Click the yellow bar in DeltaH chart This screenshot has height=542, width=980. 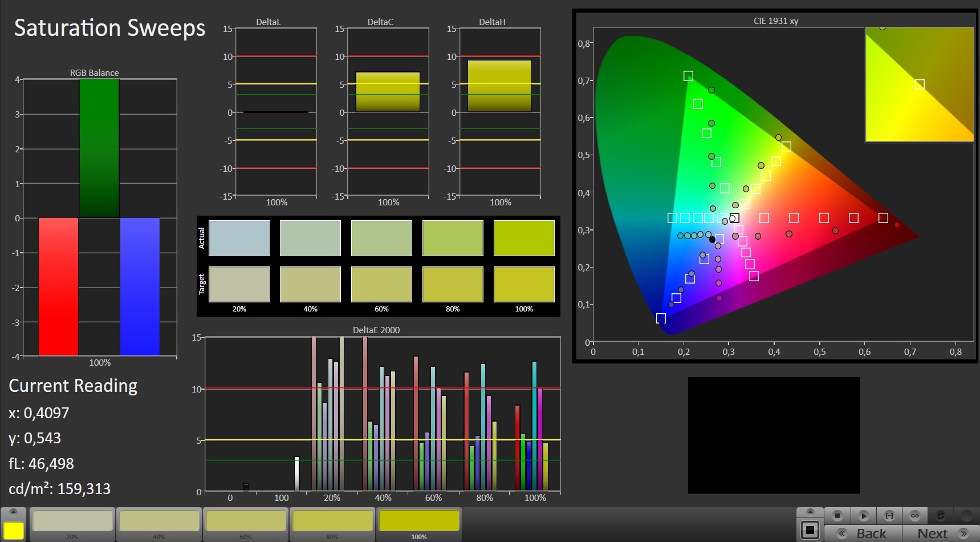coord(499,86)
